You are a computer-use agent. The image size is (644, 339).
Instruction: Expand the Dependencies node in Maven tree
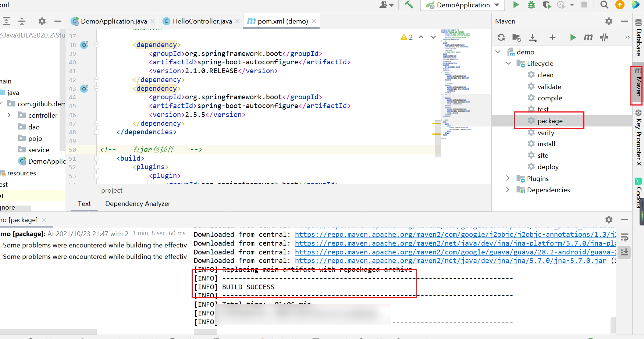coord(508,190)
